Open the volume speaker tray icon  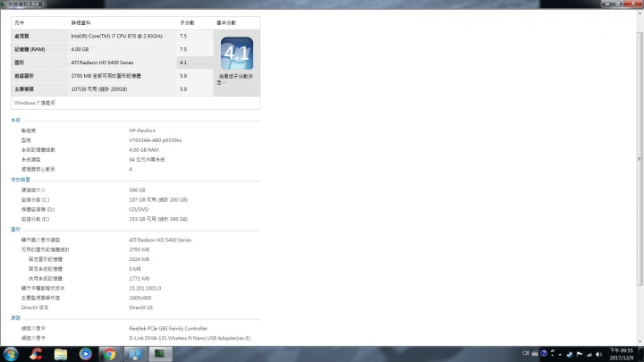[x=598, y=354]
